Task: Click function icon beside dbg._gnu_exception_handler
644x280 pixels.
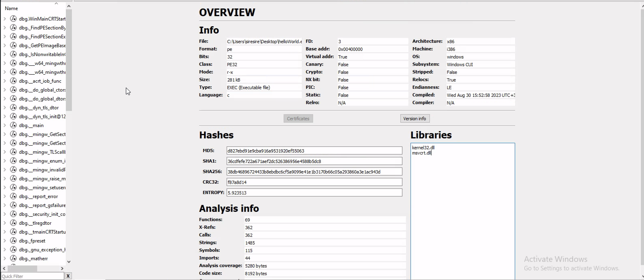Action: click(13, 250)
